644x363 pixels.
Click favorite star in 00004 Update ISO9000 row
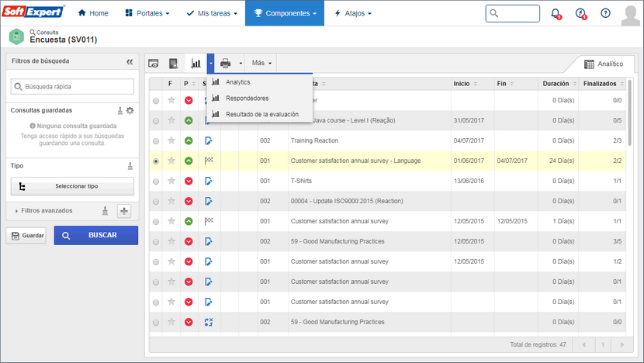click(x=171, y=201)
